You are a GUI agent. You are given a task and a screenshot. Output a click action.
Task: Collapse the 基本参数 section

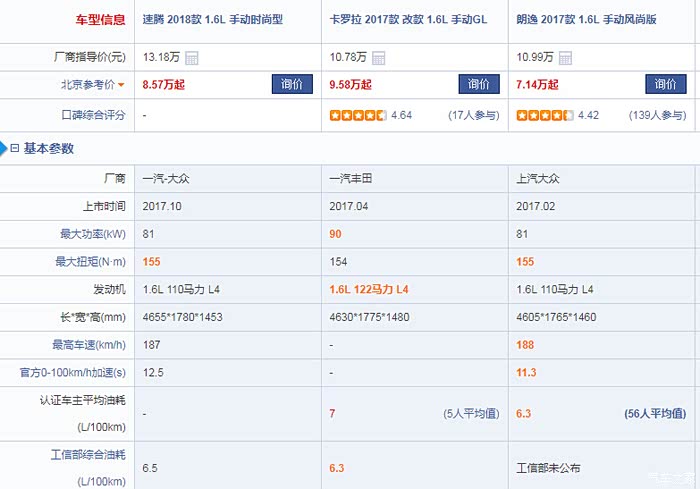[x=15, y=149]
